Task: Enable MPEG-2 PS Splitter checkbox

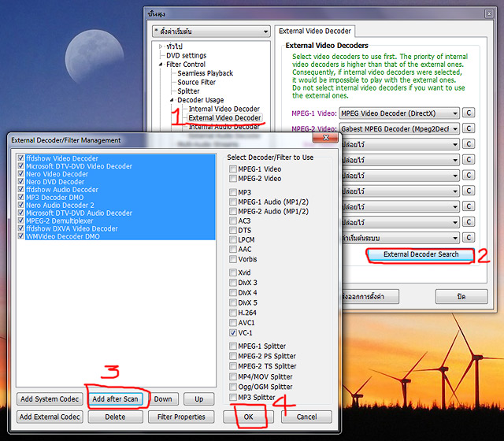Action: coord(233,356)
